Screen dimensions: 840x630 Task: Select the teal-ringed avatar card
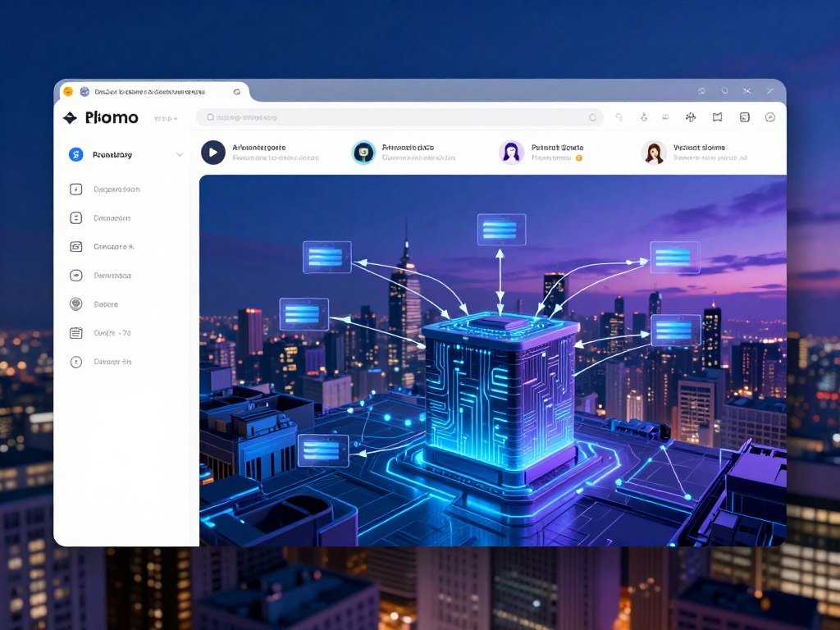404,152
